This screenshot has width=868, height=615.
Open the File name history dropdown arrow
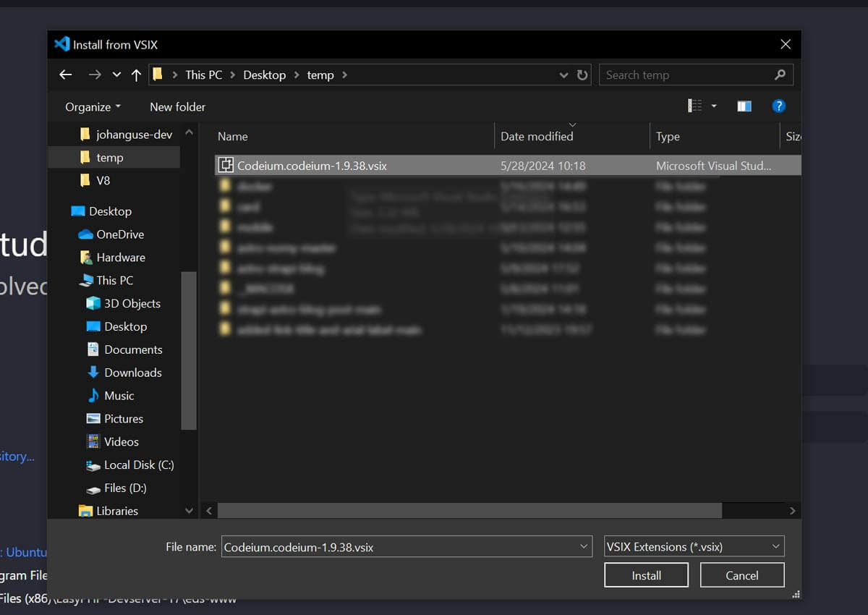(584, 546)
